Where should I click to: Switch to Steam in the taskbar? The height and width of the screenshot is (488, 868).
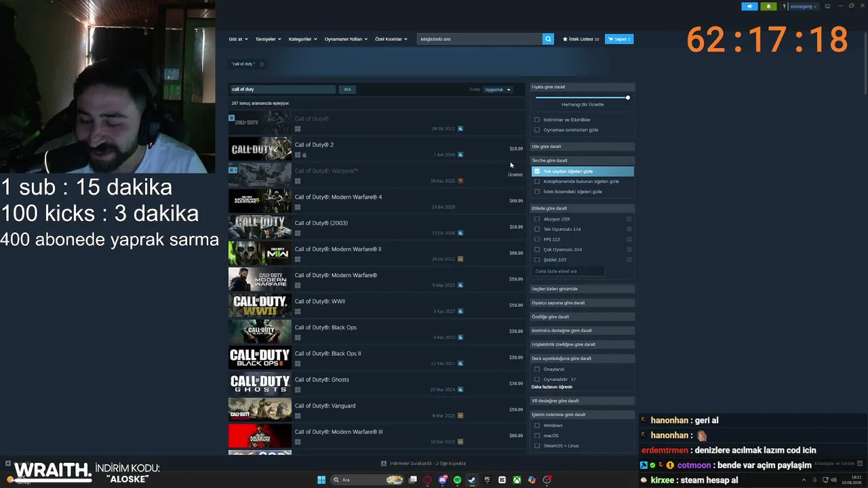click(x=472, y=480)
